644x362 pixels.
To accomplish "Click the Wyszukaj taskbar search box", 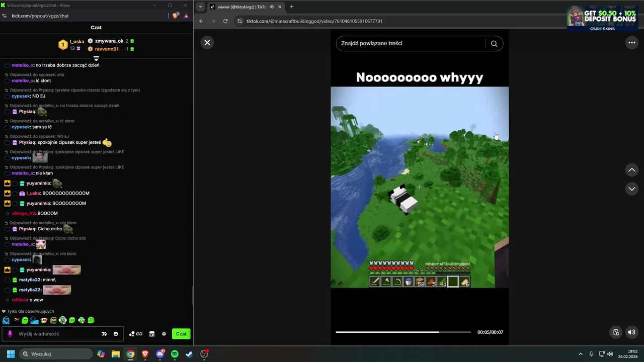I will click(x=55, y=354).
